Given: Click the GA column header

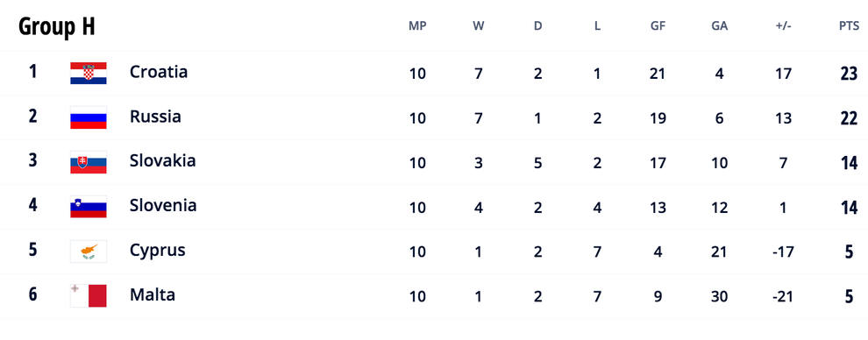Looking at the screenshot, I should pos(720,26).
